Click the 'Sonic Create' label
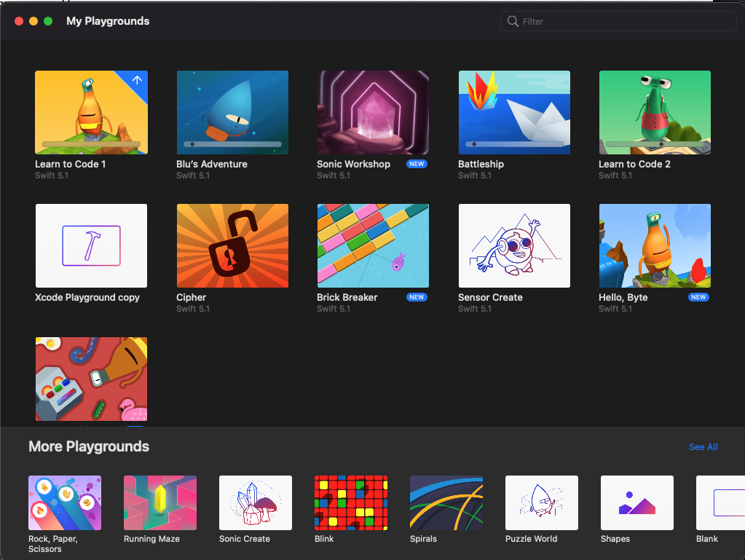 tap(244, 539)
